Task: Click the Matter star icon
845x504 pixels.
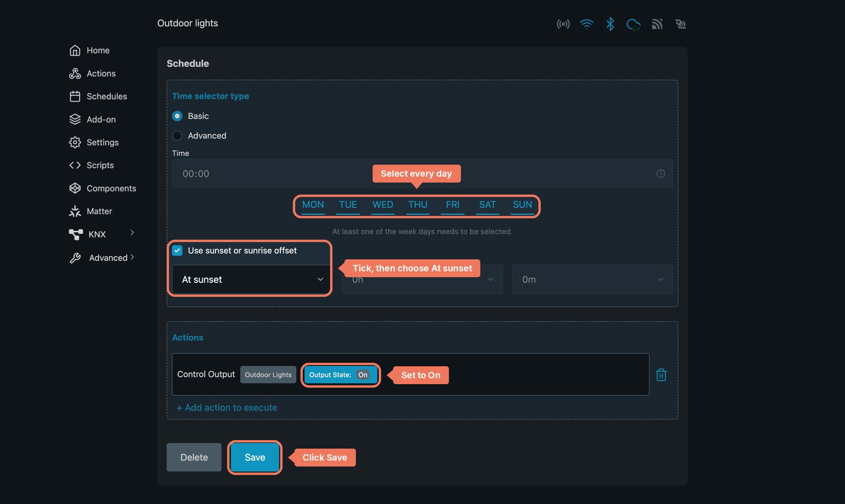Action: click(75, 211)
